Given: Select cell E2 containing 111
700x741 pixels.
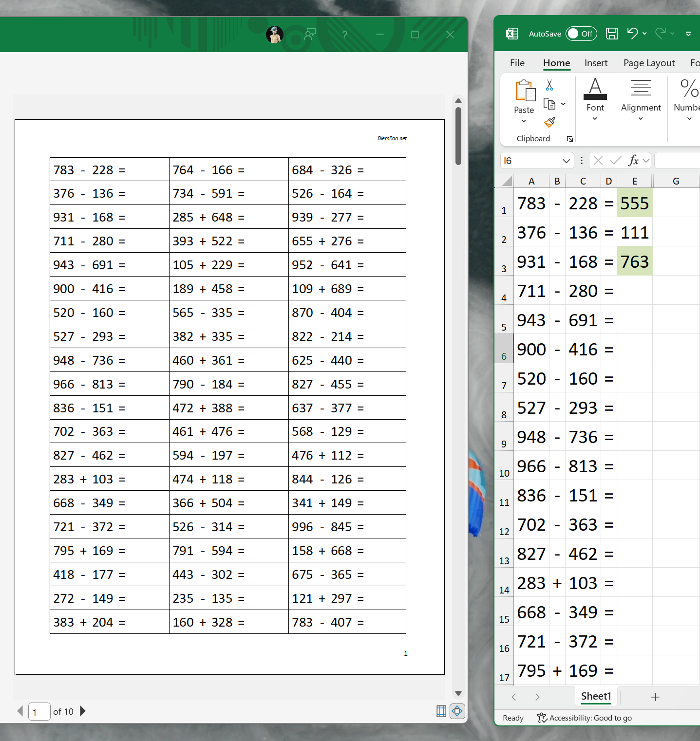Looking at the screenshot, I should click(x=635, y=232).
